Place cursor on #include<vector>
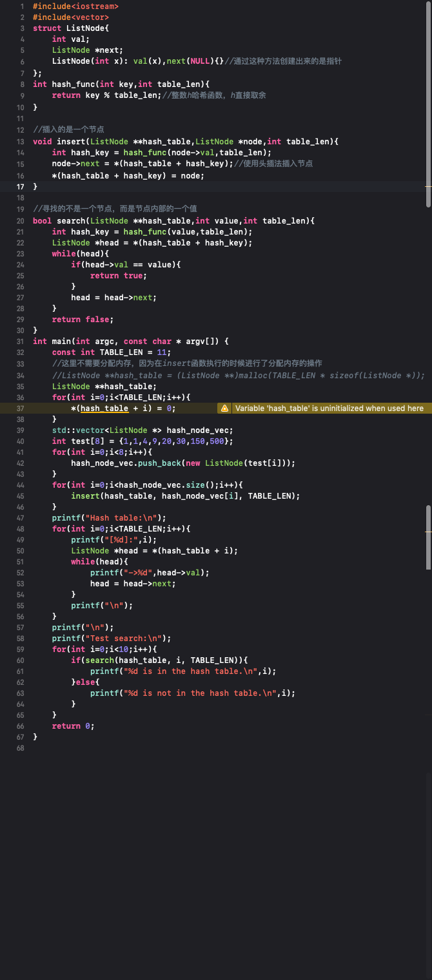The image size is (432, 980). pos(71,17)
